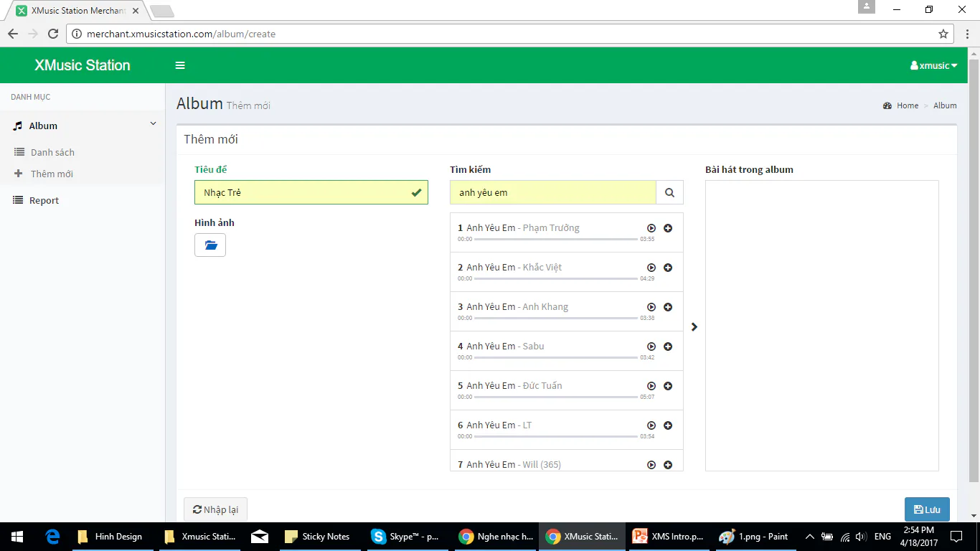Reload the page in Chrome
980x551 pixels.
coord(53,34)
